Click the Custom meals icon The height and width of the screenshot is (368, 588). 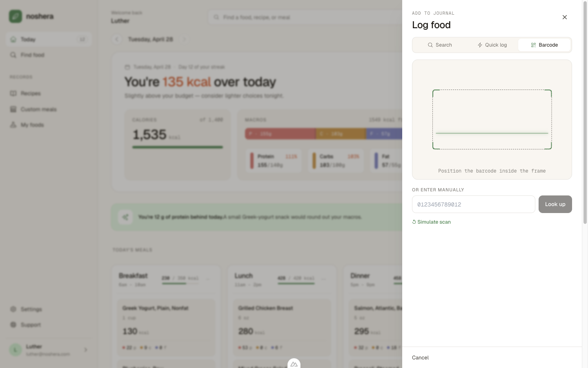13,109
